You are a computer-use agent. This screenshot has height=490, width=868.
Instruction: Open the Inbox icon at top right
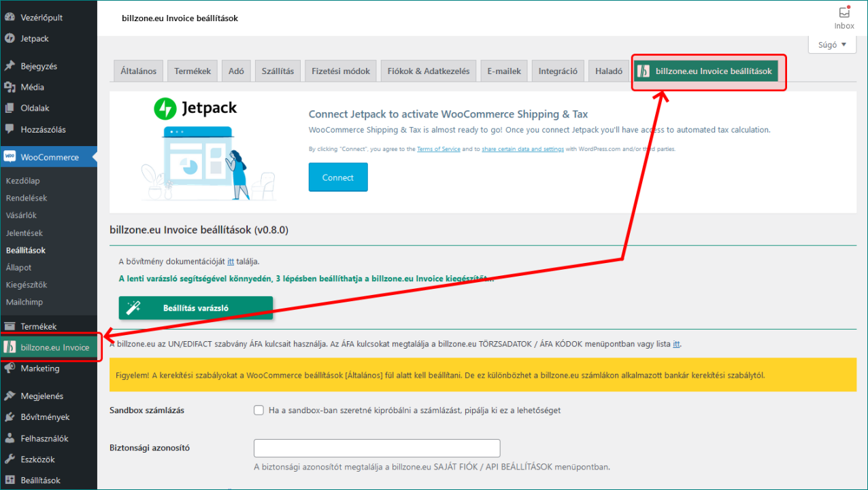click(844, 12)
